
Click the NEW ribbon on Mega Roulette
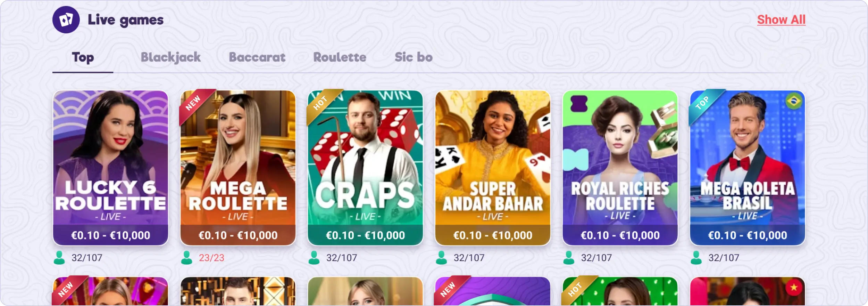coord(193,103)
